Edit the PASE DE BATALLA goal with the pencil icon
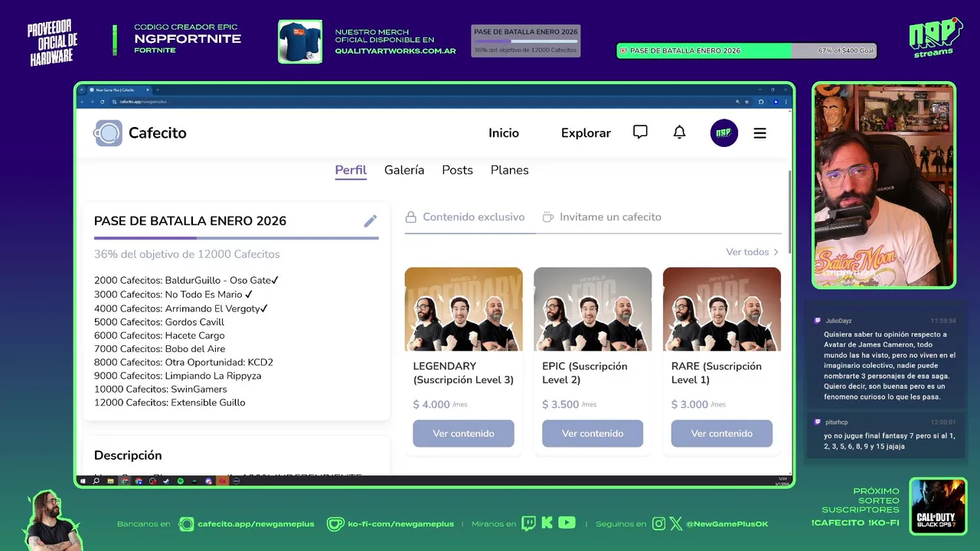This screenshot has width=980, height=551. (371, 221)
